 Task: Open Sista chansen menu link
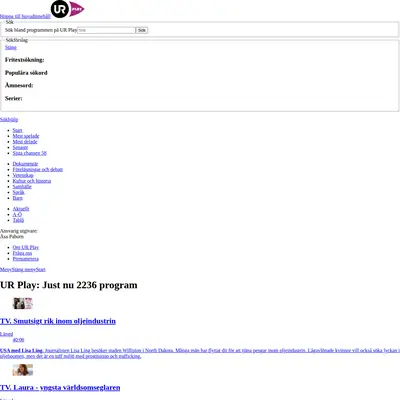pos(30,153)
